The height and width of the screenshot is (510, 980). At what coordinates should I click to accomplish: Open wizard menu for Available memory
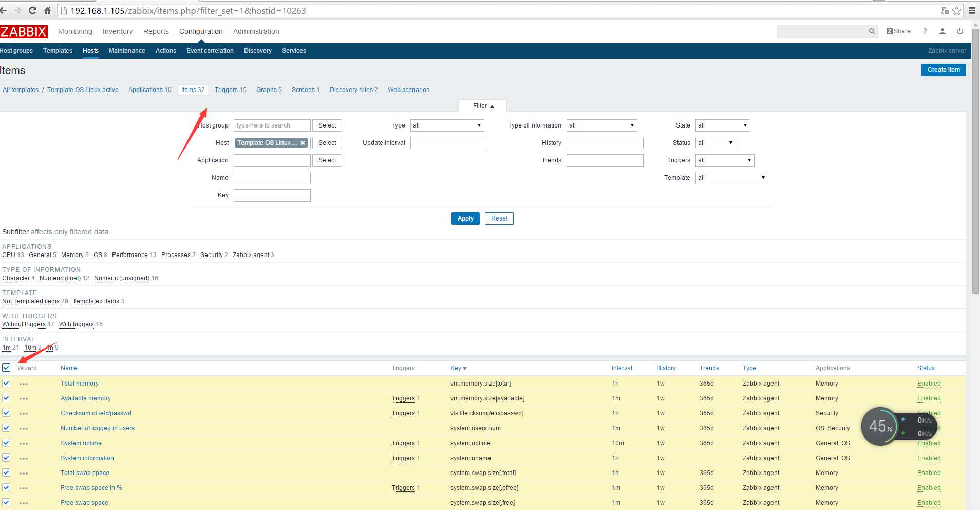click(24, 399)
